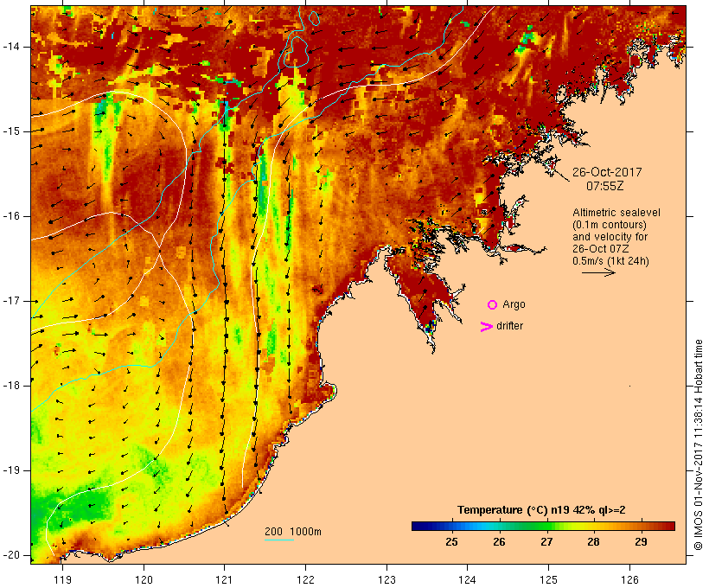Screen dimensions: 709x588
Task: Click the '26-Oct-2017' date text
Action: [x=607, y=172]
